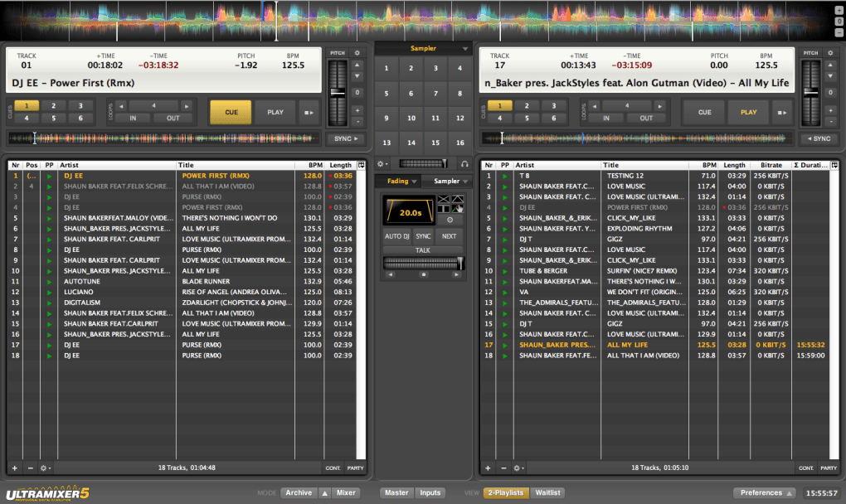Screen dimensions: 846x504
Task: Click the left deck pause/play step icon
Action: (x=309, y=112)
